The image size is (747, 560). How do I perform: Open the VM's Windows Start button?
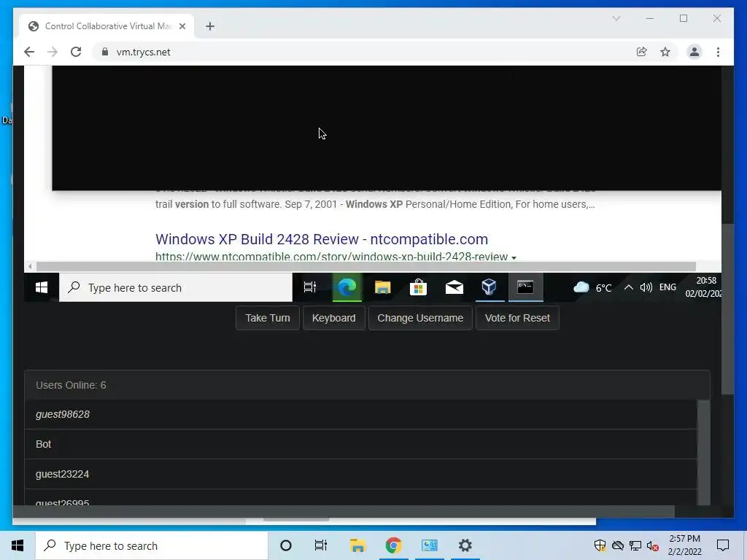(42, 287)
